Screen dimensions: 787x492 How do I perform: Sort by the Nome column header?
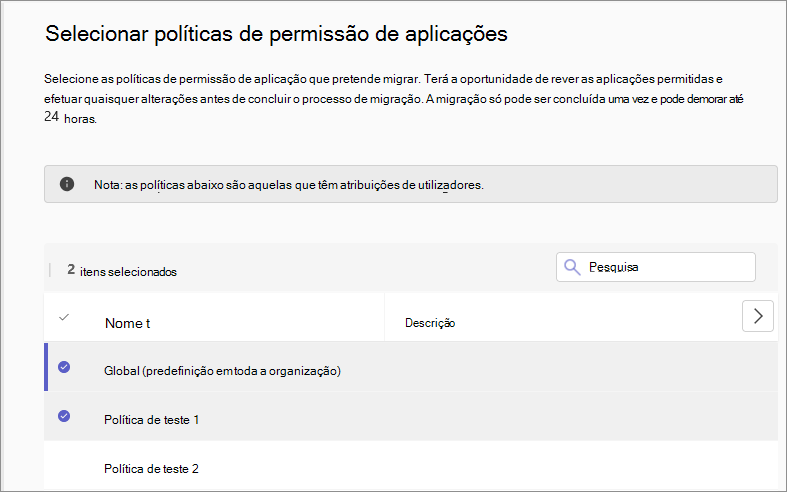coord(127,323)
